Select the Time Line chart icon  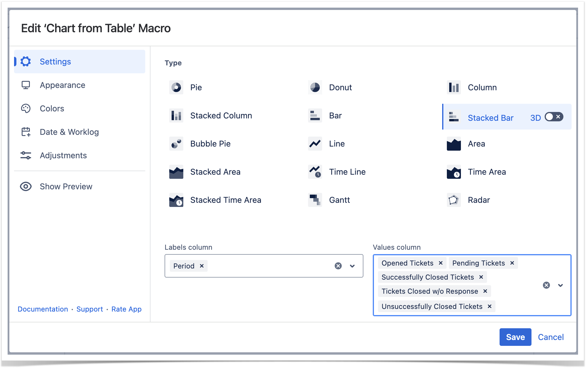pyautogui.click(x=315, y=172)
